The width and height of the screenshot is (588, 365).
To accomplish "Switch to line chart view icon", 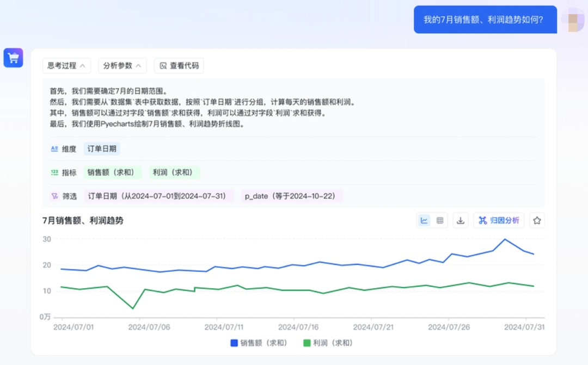I will (x=424, y=221).
